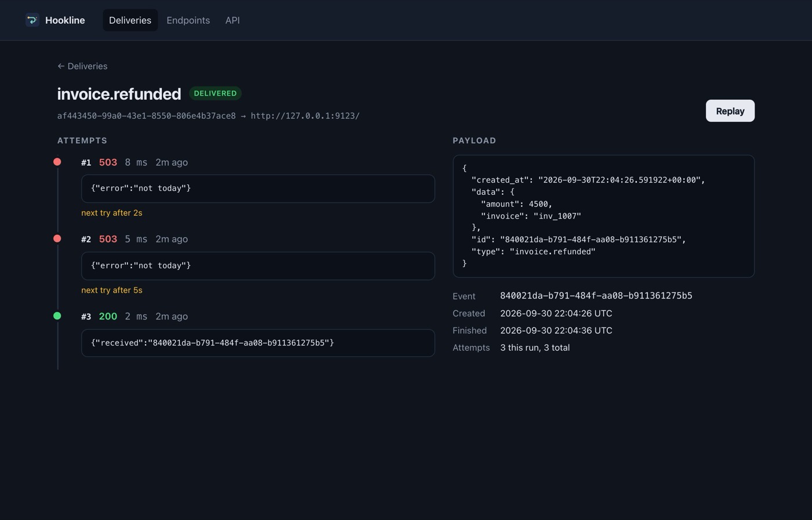Select the green marker for attempt #3
The width and height of the screenshot is (812, 520).
tap(57, 316)
